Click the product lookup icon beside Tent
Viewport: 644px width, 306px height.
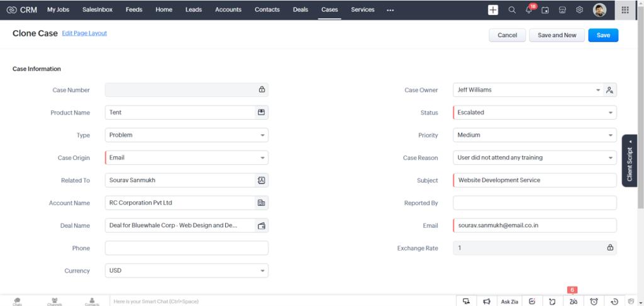261,112
